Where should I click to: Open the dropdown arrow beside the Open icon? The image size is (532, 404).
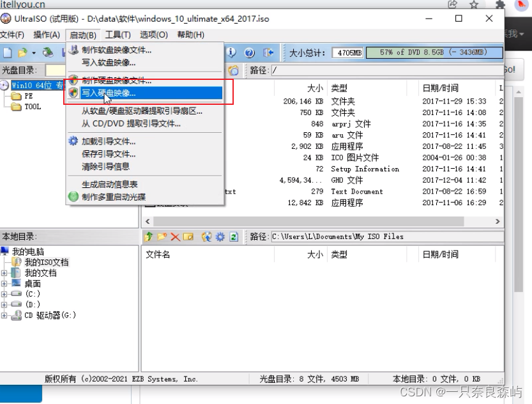(34, 53)
